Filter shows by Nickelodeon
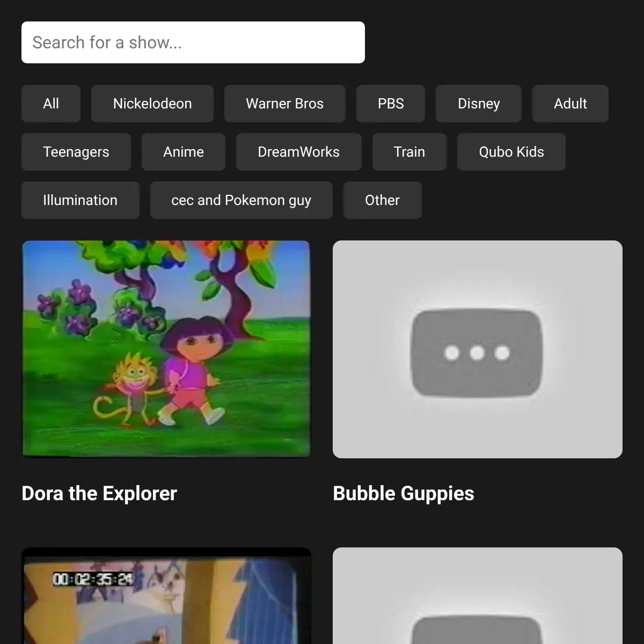The image size is (644, 644). coord(152,104)
